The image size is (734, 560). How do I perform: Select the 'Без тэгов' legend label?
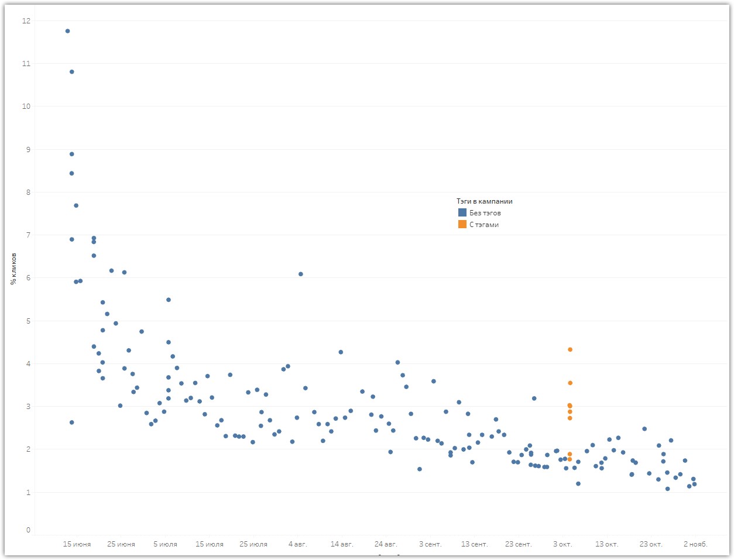485,213
